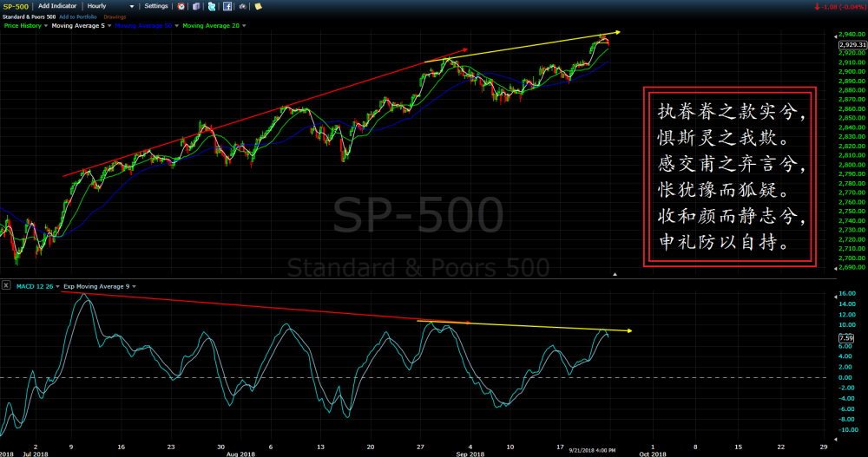The image size is (868, 457).
Task: Share chart via Facebook icon
Action: tap(227, 7)
